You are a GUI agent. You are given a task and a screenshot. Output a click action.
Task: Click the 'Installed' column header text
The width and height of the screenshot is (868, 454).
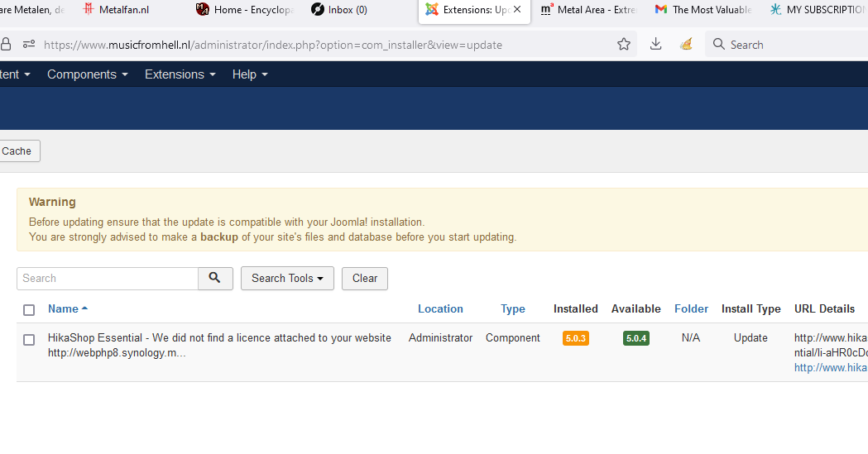[576, 308]
